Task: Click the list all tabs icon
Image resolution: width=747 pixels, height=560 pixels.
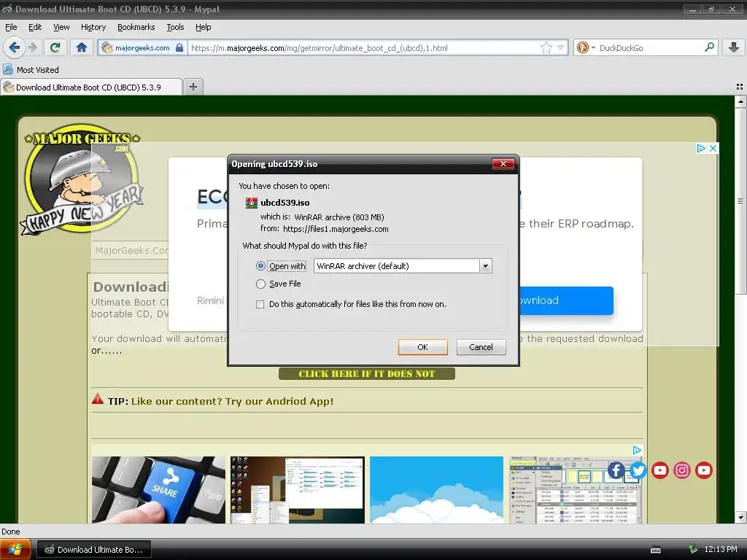Action: point(740,87)
